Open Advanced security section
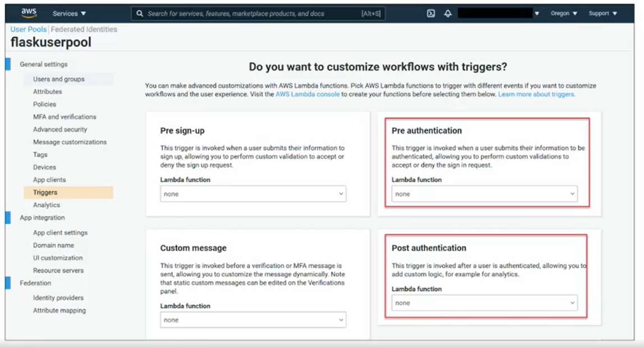This screenshot has height=348, width=644. [x=60, y=130]
